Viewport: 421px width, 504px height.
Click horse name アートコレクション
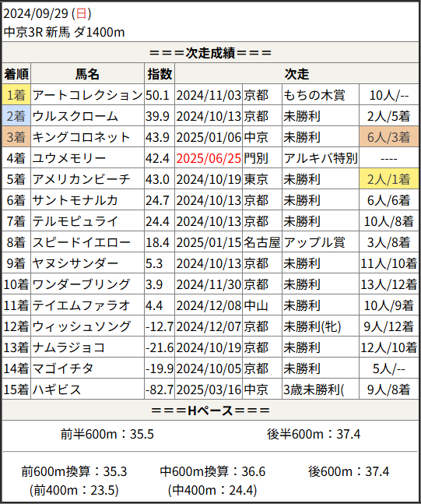(87, 95)
